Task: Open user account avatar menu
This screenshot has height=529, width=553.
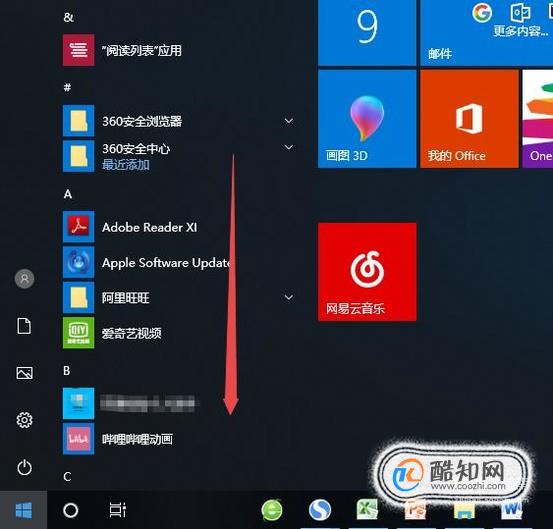Action: click(24, 279)
